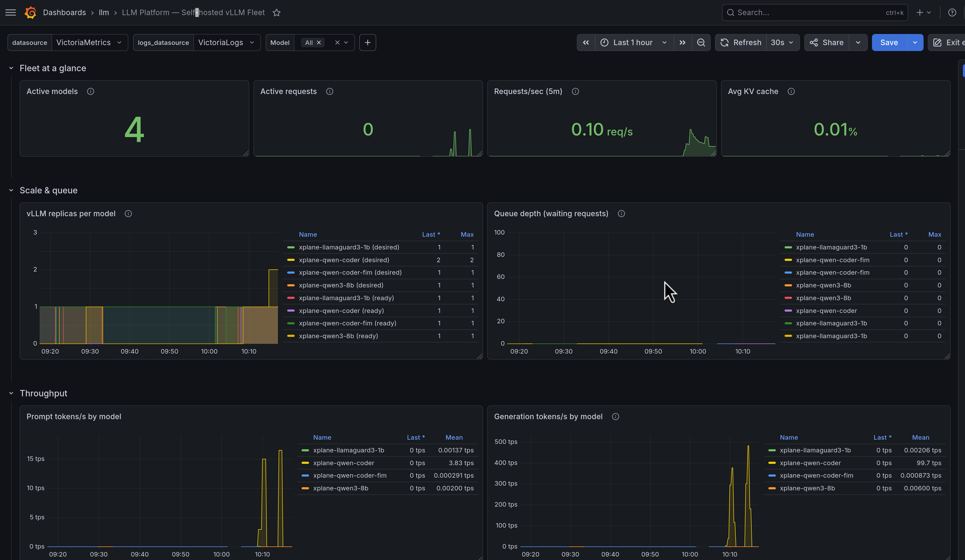
Task: Toggle xplane-qwen3-8b (ready) series
Action: pos(338,336)
